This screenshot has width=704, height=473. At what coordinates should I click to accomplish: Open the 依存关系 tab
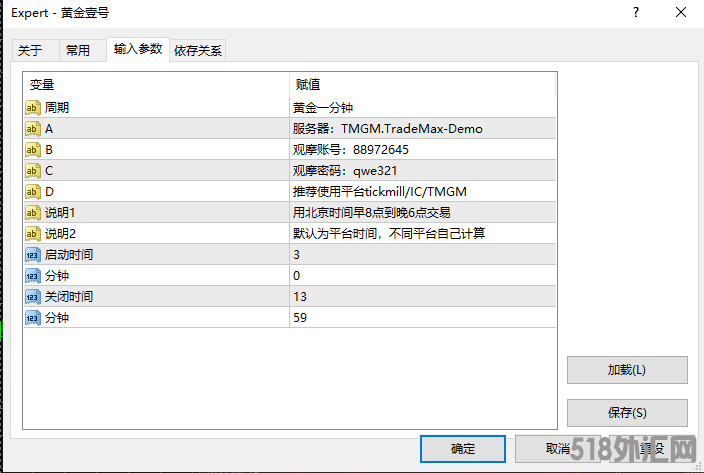pos(198,50)
